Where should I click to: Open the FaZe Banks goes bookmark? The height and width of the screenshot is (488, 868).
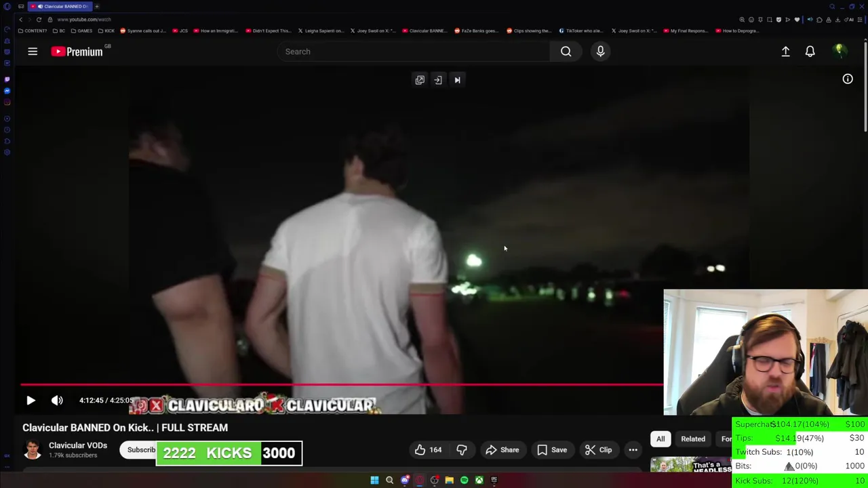476,30
